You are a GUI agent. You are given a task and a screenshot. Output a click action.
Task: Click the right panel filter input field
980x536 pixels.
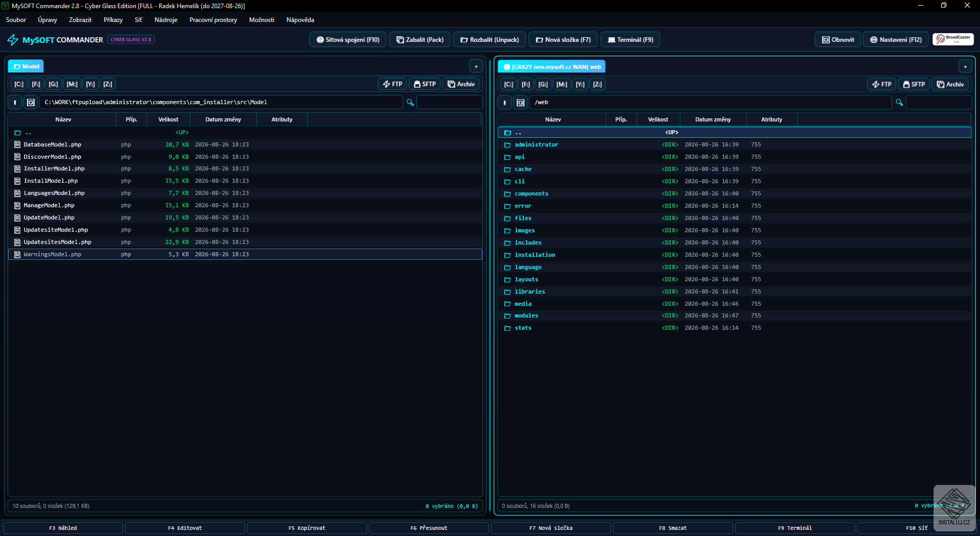[x=939, y=103]
